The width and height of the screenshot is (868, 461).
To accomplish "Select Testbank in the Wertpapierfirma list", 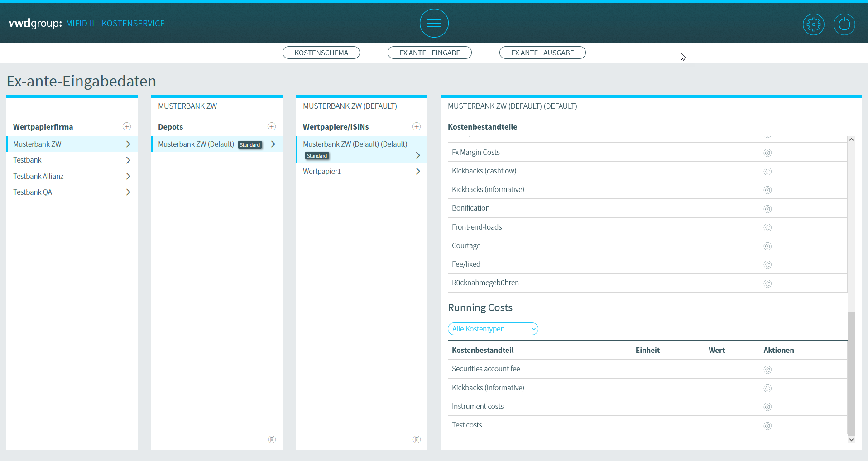I will (x=28, y=160).
